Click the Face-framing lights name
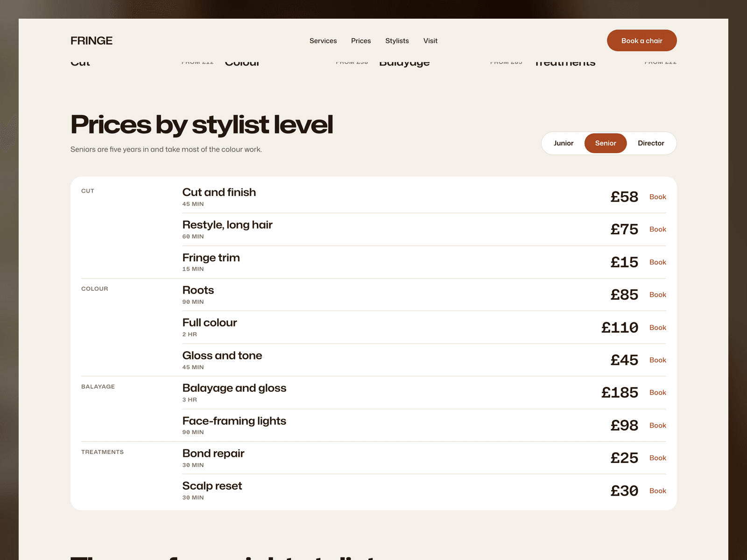This screenshot has height=560, width=747. coord(234,421)
